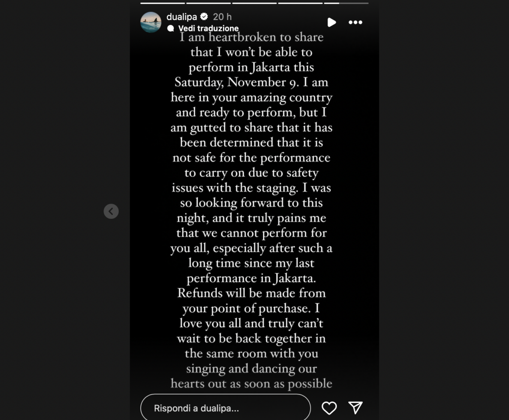
Task: Click the Vedi traduzione link
Action: [x=208, y=28]
